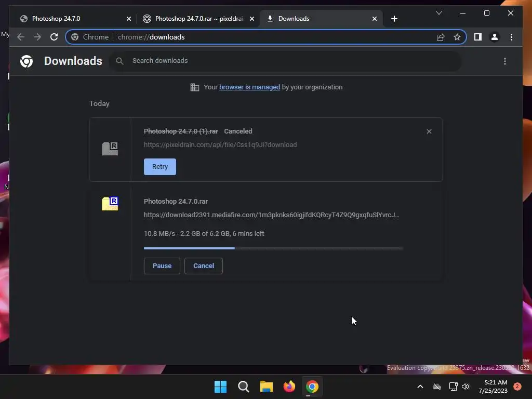Image resolution: width=532 pixels, height=399 pixels.
Task: Click the magnifier icon in search downloads
Action: (119, 61)
